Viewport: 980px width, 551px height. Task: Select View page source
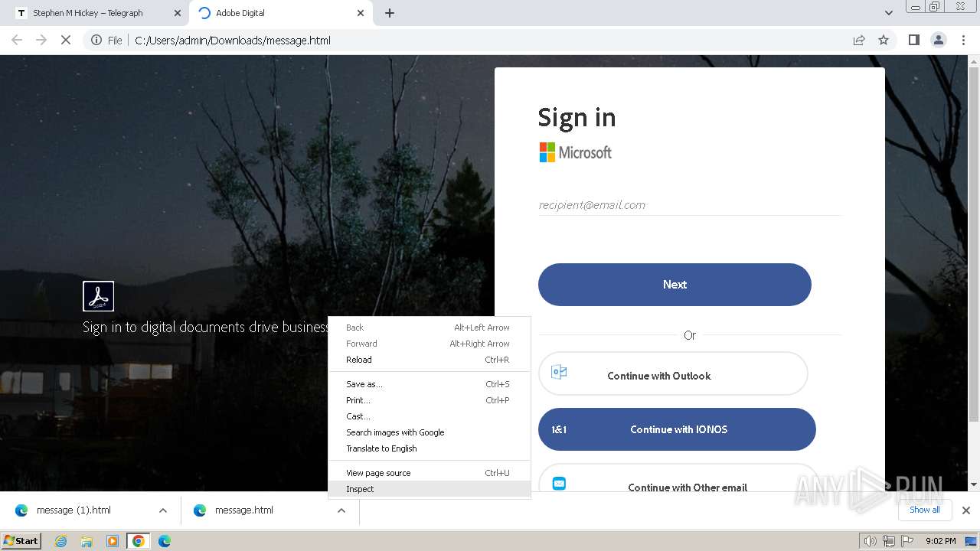[x=429, y=473]
